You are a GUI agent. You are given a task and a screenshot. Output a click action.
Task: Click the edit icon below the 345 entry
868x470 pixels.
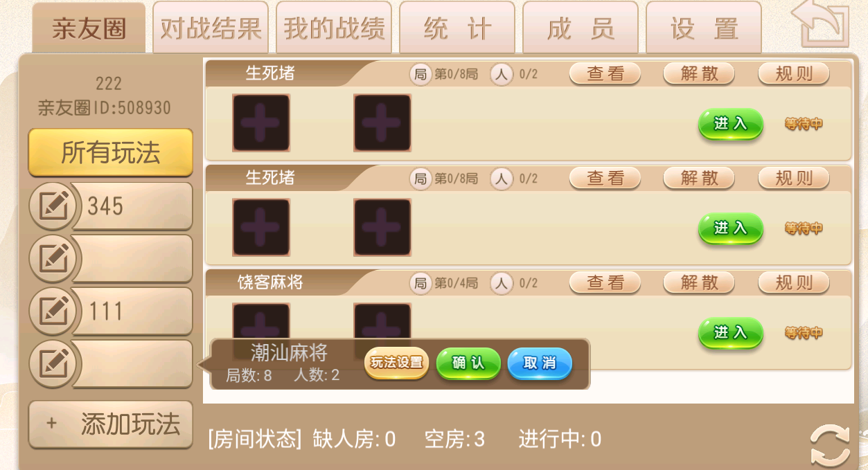point(55,258)
